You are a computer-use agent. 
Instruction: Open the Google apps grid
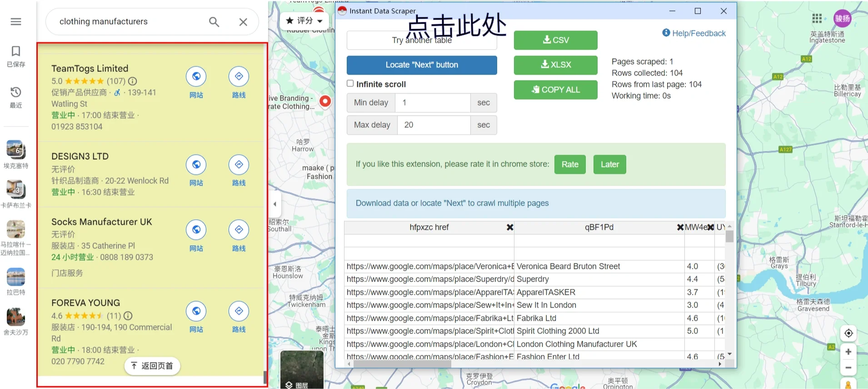tap(817, 18)
